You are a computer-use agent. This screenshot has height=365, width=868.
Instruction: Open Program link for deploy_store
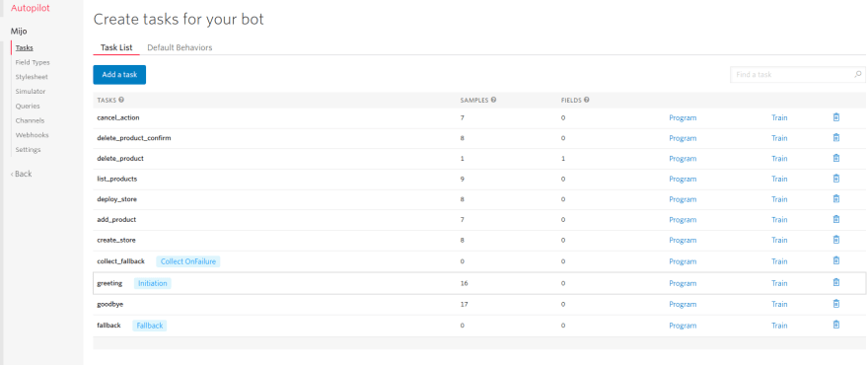pyautogui.click(x=683, y=199)
